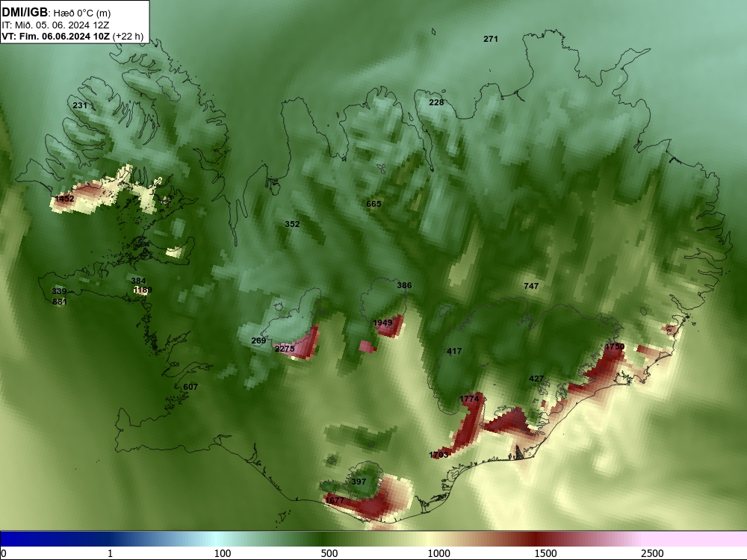Image resolution: width=747 pixels, height=560 pixels.
Task: Click the 881 value label on the map
Action: 60,302
